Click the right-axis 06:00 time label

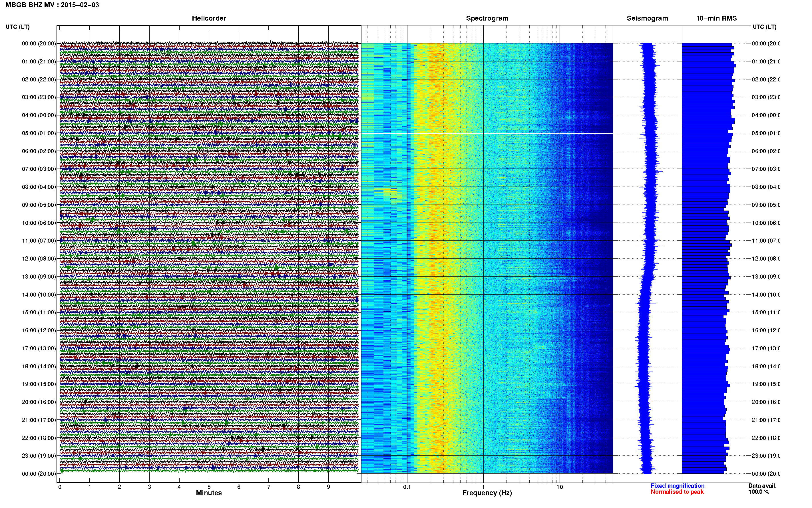pos(766,151)
